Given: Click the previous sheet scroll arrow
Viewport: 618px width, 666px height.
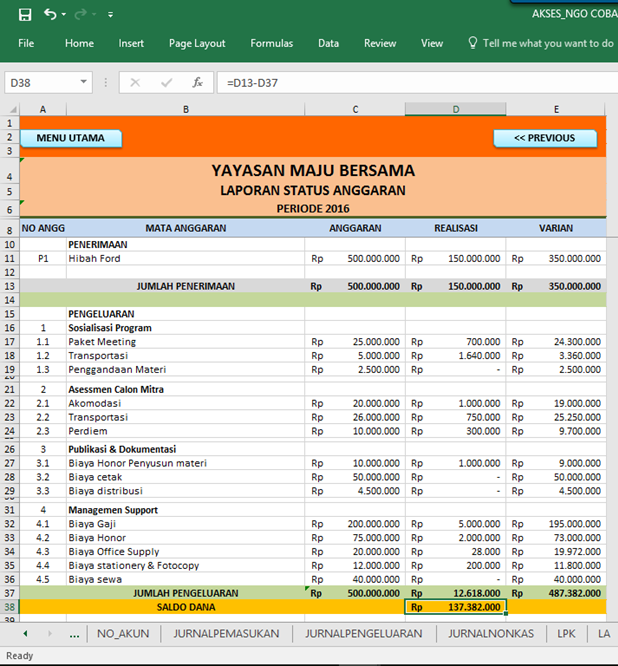Looking at the screenshot, I should point(24,634).
